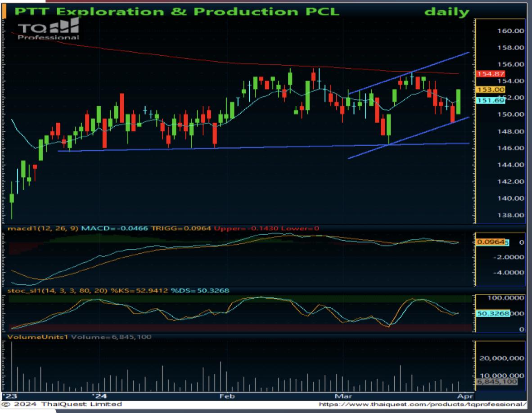Click the '24 date axis label
This screenshot has width=532, height=413.
tap(100, 396)
